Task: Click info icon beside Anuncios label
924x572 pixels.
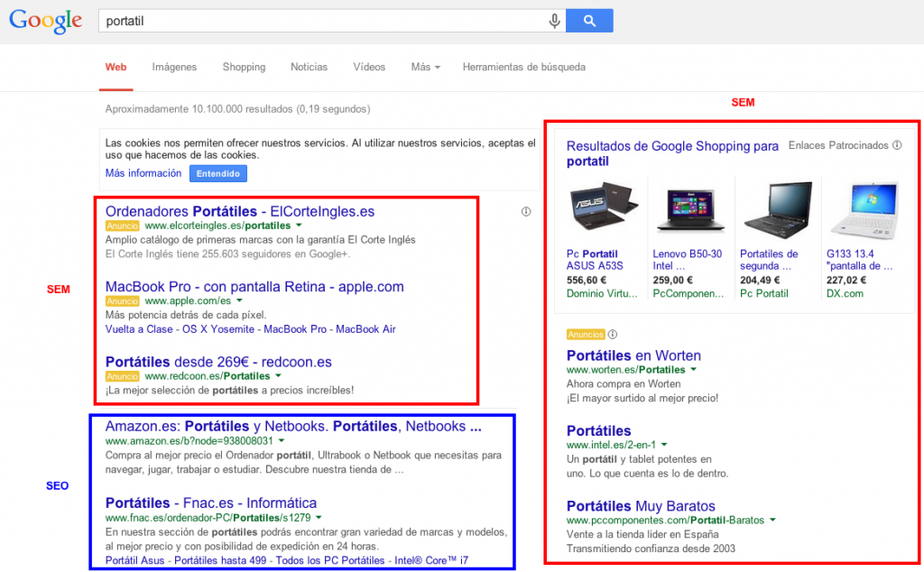Action: coord(613,335)
